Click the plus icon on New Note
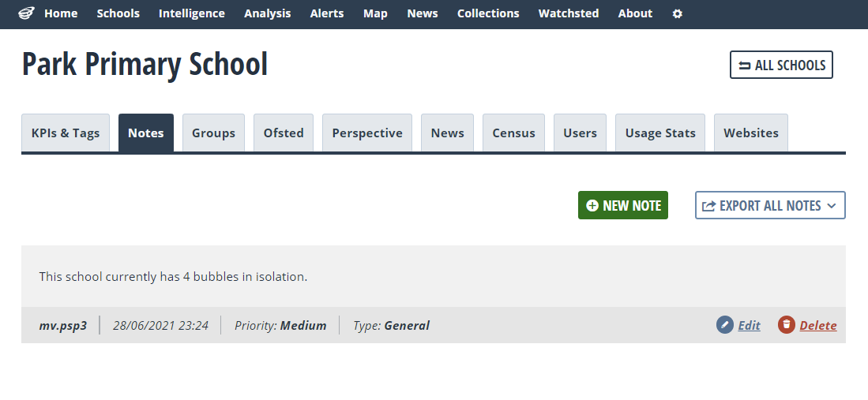The width and height of the screenshot is (868, 400). 592,205
